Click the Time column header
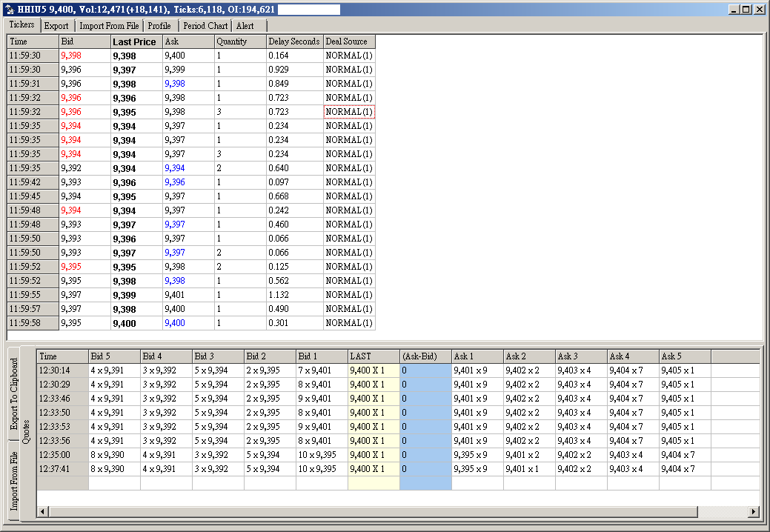The width and height of the screenshot is (770, 532). (30, 41)
